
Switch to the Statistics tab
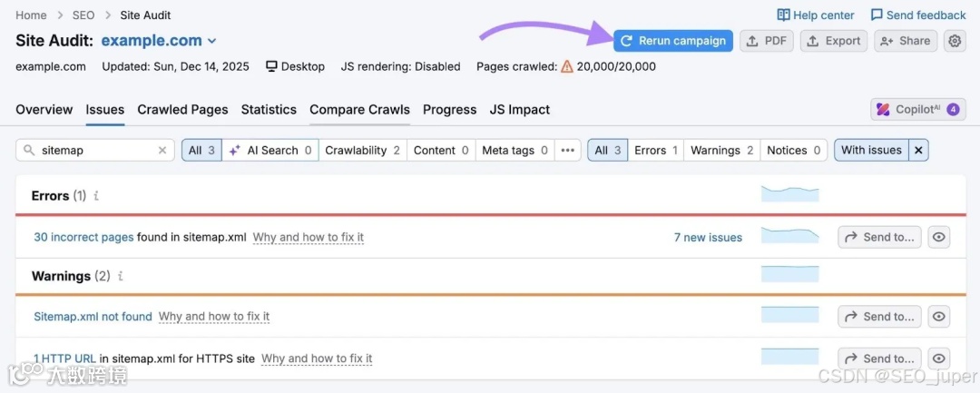click(x=269, y=109)
